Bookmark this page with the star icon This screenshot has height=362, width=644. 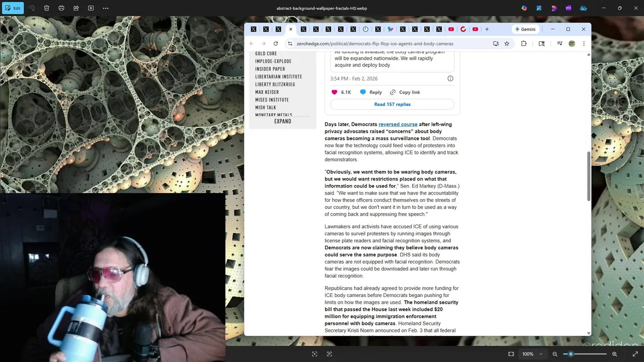(x=507, y=44)
